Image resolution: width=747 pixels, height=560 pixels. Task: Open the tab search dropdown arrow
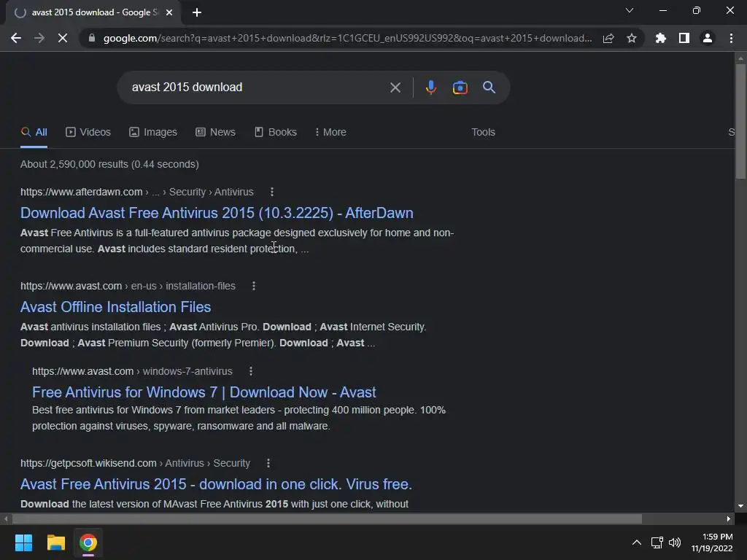pos(630,10)
